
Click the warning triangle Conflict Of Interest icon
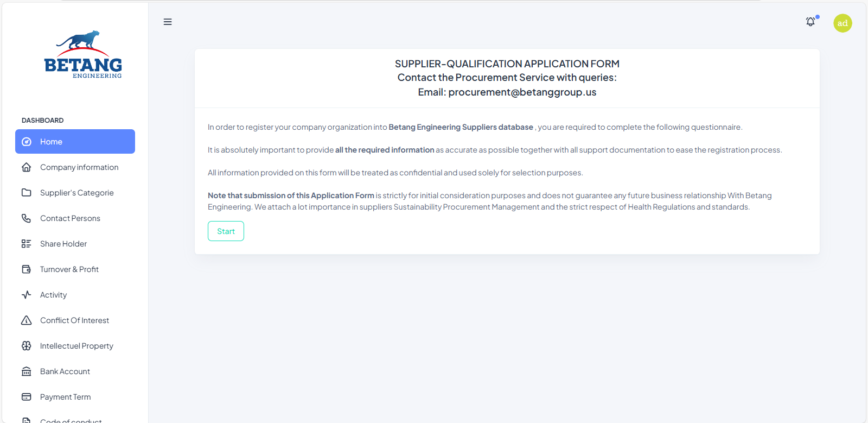click(x=26, y=320)
